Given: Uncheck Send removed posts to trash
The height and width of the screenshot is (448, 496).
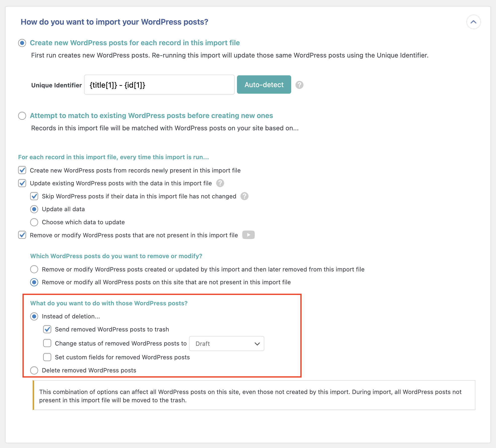Looking at the screenshot, I should point(47,329).
